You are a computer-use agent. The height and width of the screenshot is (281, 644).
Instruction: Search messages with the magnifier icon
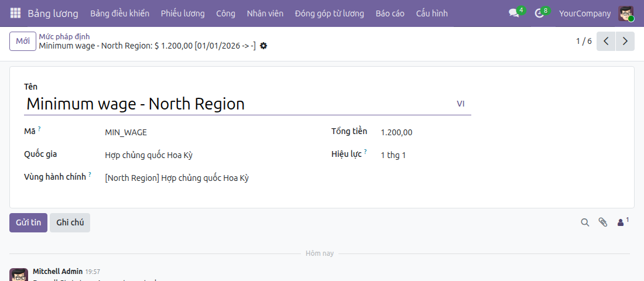(x=585, y=222)
